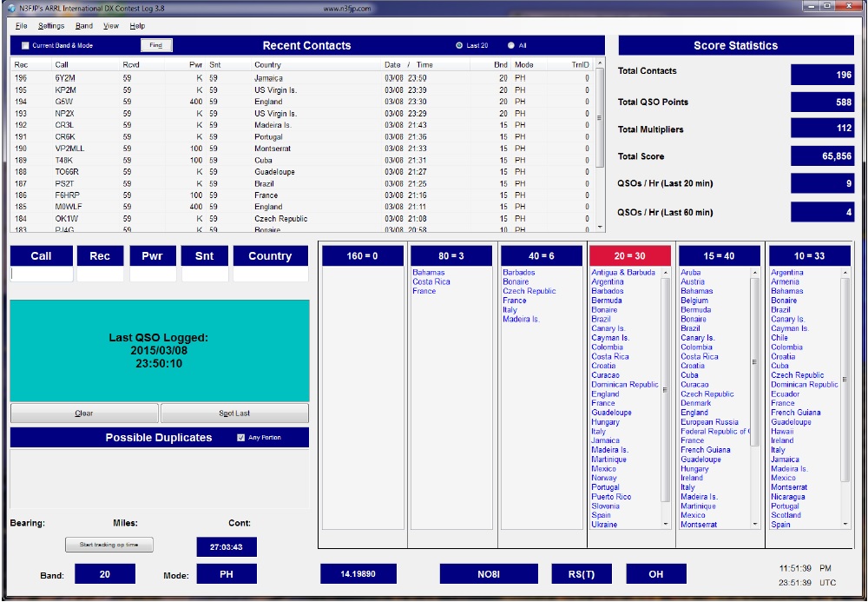Select the red 20 = 30 band header
Viewport: 868px width, 602px height.
pyautogui.click(x=630, y=256)
